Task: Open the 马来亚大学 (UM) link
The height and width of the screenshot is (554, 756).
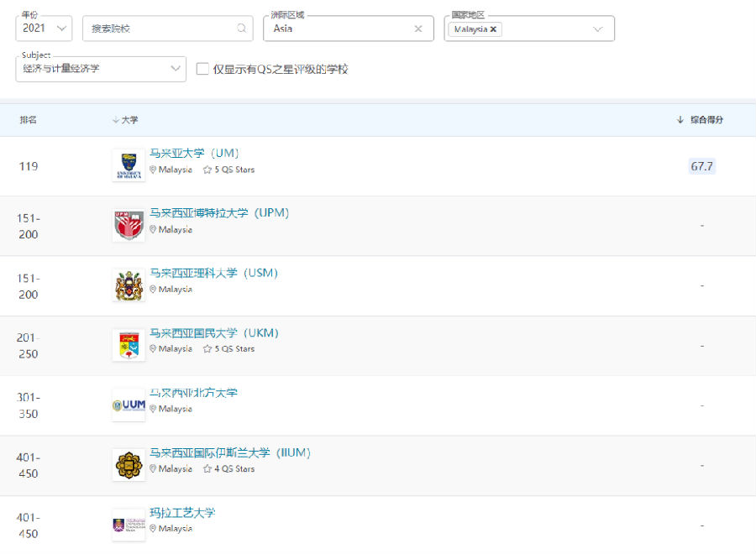Action: point(194,154)
